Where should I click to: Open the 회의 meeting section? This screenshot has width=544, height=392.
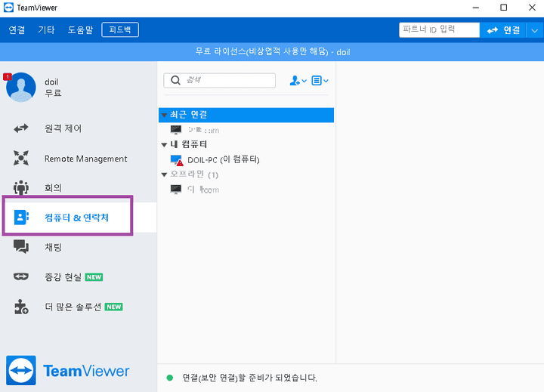pyautogui.click(x=53, y=188)
